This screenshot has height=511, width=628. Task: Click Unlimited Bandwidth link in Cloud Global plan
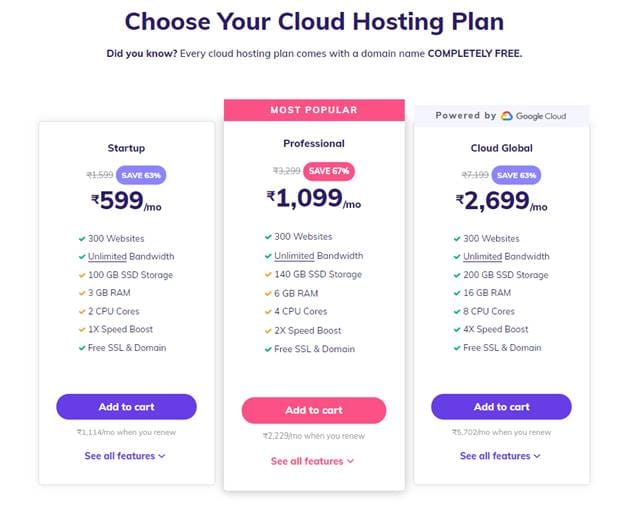point(506,257)
